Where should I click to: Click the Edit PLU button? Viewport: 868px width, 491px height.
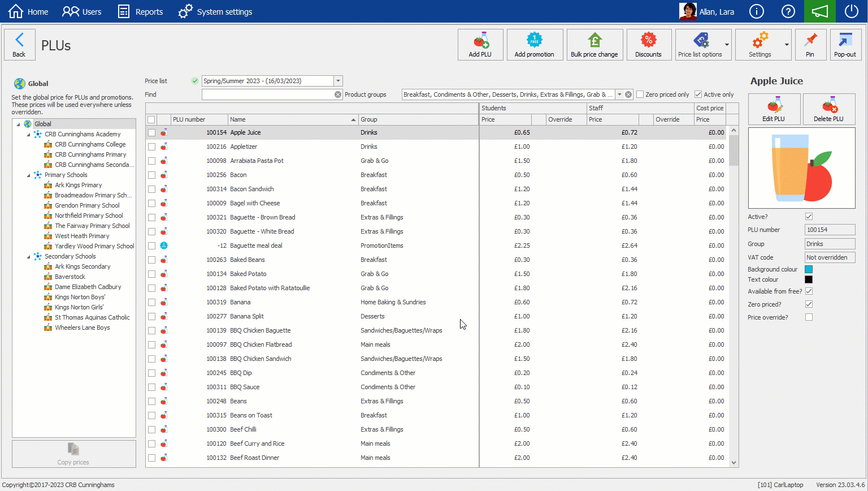(x=774, y=109)
